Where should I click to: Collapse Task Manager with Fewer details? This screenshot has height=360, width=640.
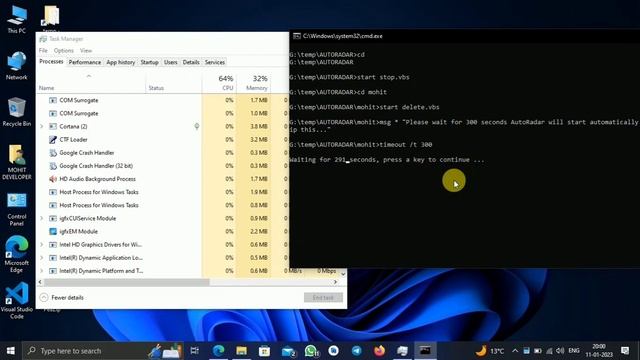point(62,298)
